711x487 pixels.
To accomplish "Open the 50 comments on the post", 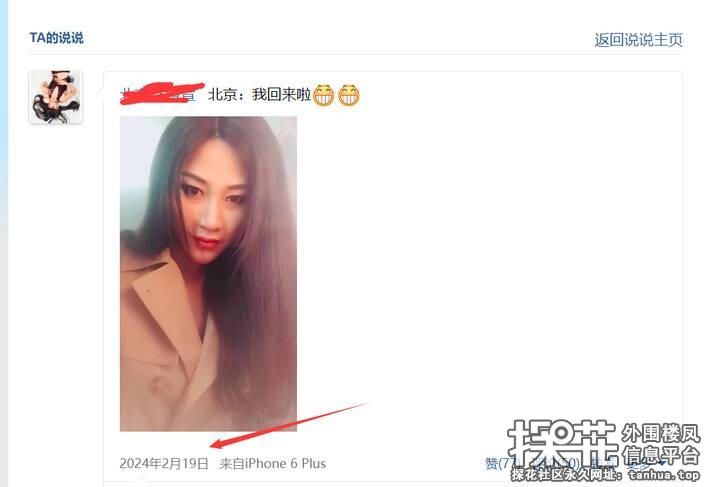I will click(554, 463).
